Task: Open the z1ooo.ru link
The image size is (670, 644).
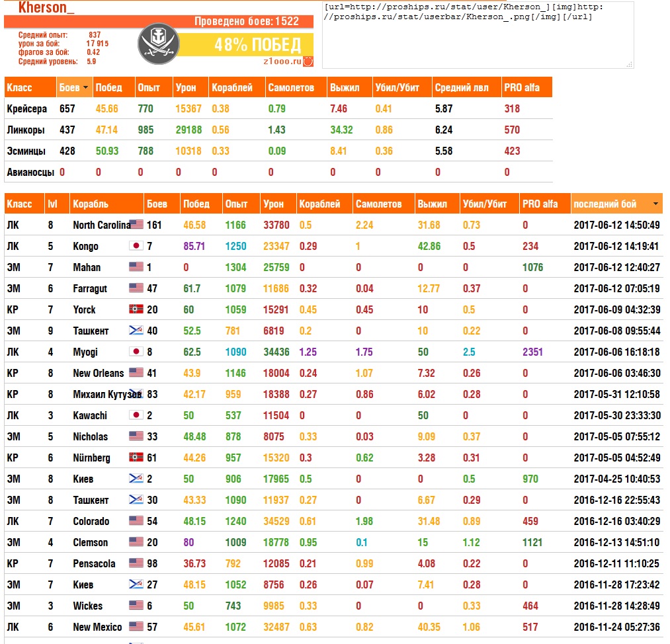Action: 282,61
